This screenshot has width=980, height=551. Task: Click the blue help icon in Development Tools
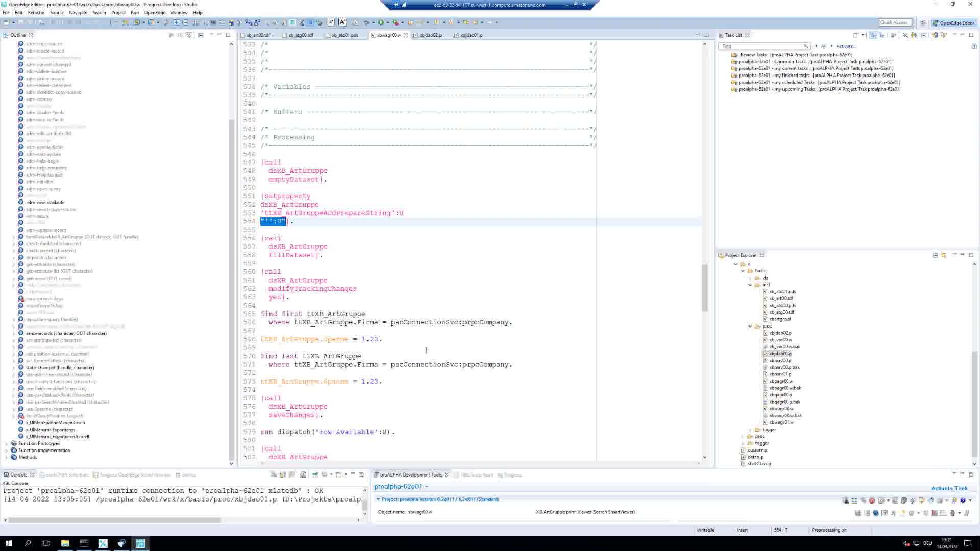click(x=963, y=500)
